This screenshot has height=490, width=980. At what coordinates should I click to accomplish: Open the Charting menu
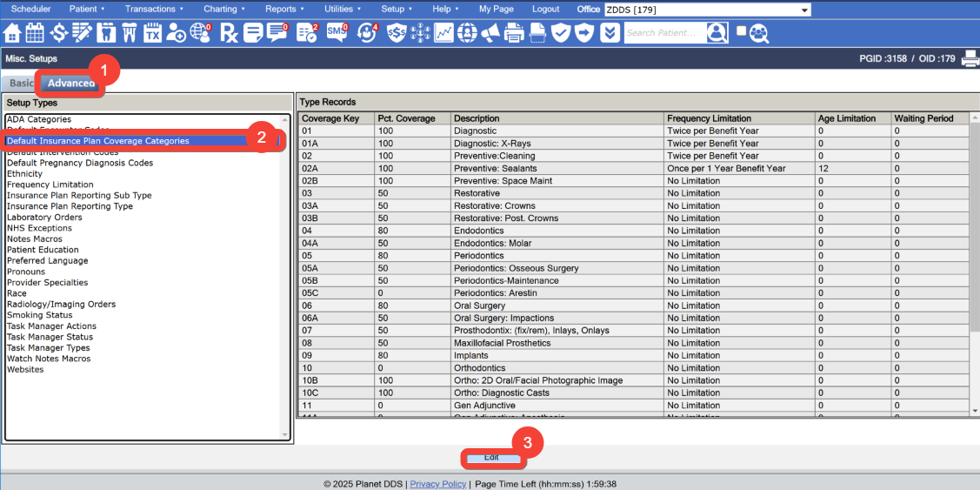point(224,10)
